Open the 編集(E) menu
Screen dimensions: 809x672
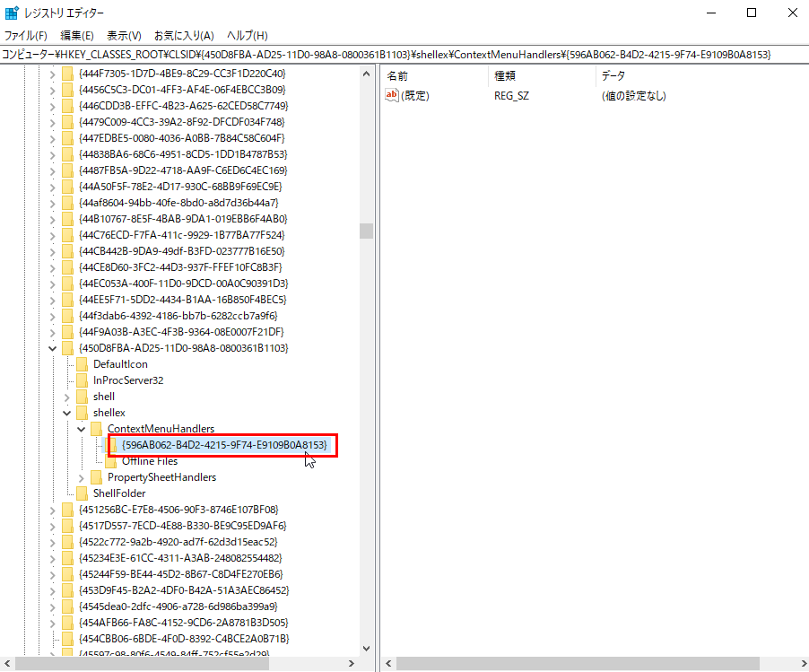tap(77, 36)
